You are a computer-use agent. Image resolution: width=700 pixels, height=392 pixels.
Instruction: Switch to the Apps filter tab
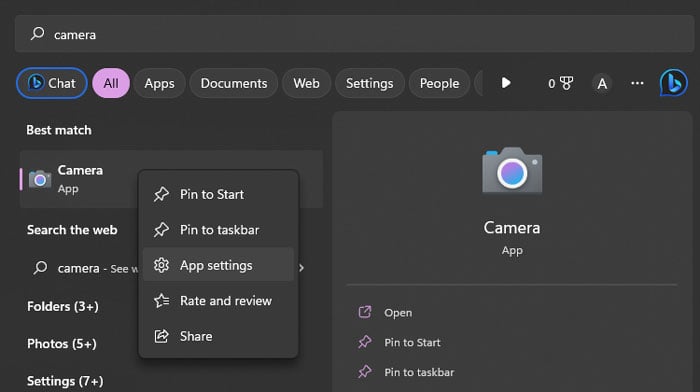[x=159, y=83]
